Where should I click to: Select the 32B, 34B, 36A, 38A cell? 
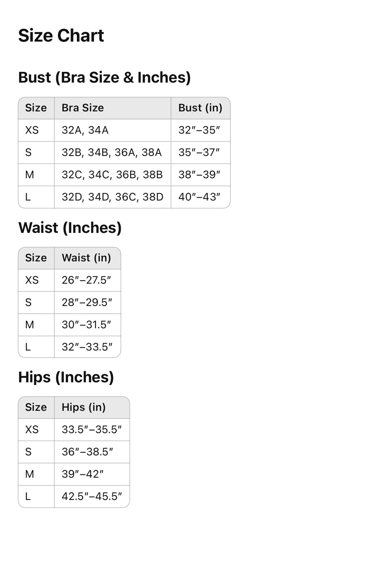112,153
